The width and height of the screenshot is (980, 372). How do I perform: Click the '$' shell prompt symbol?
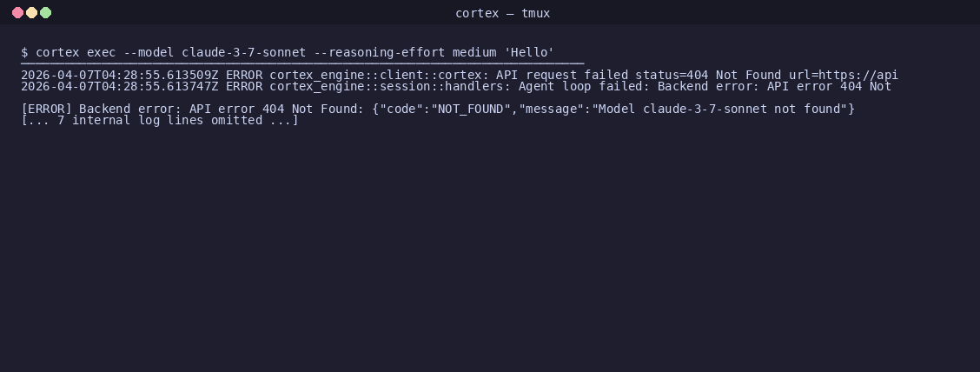click(x=24, y=52)
